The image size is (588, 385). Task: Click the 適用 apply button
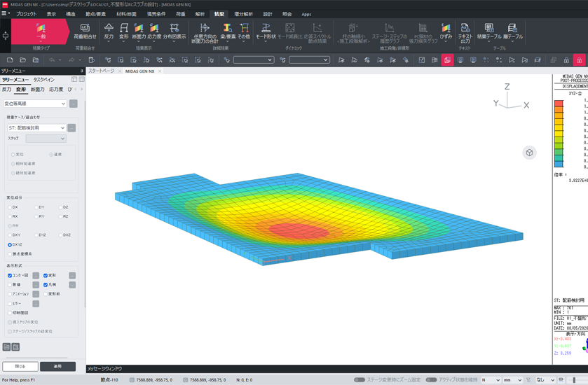tap(57, 366)
